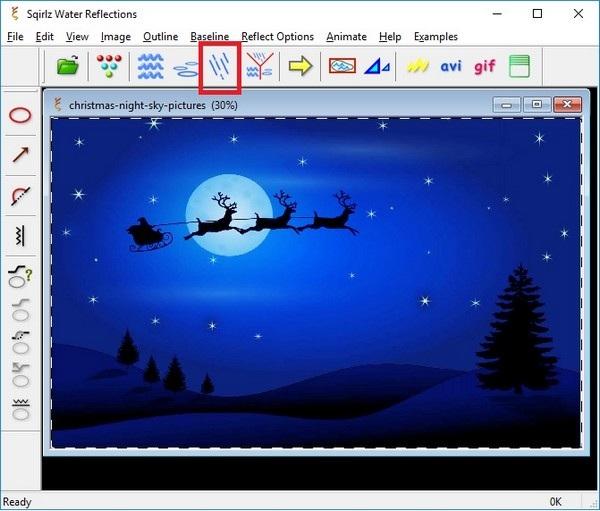Click the greyed arrow-over-ellipse icon
The width and height of the screenshot is (600, 511).
click(20, 375)
